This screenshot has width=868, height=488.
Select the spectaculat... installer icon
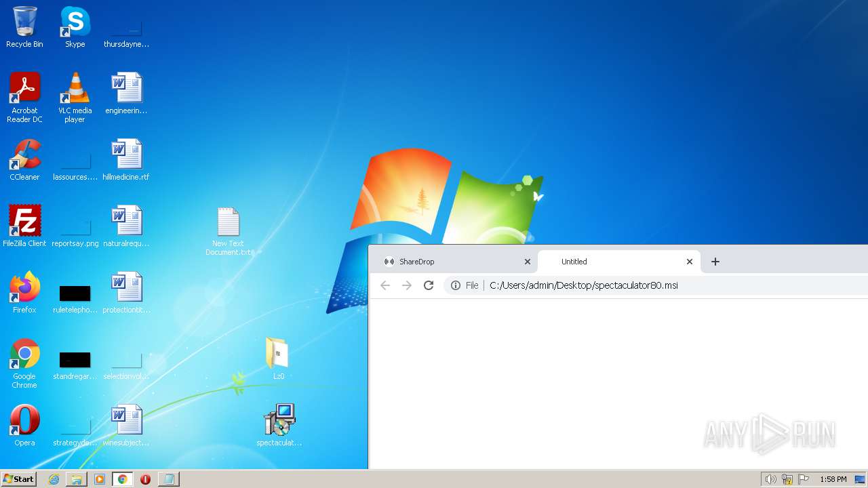point(279,426)
